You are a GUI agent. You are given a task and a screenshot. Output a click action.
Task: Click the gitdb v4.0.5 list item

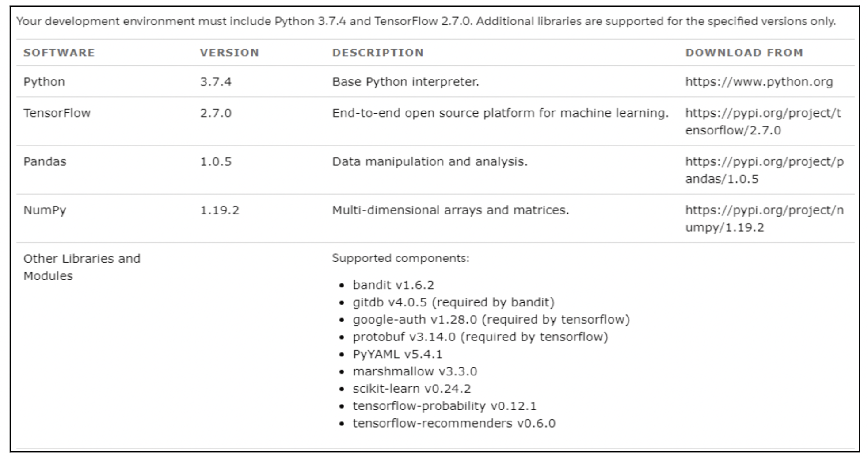(453, 302)
